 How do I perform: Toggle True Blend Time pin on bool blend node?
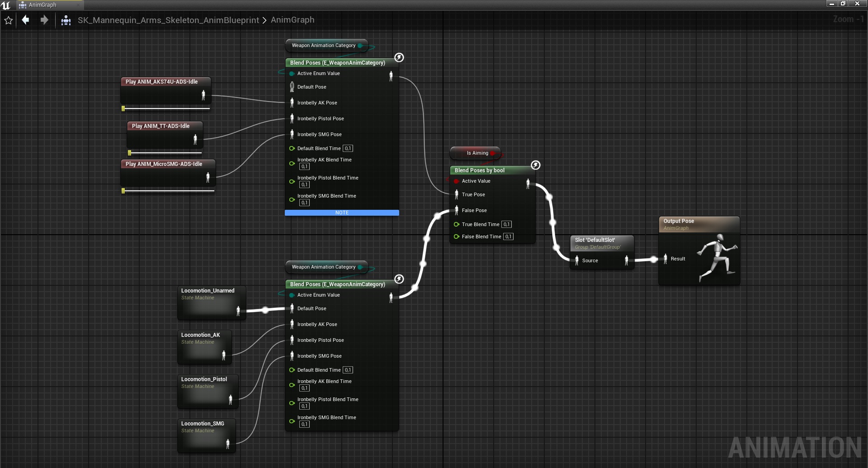coord(457,224)
